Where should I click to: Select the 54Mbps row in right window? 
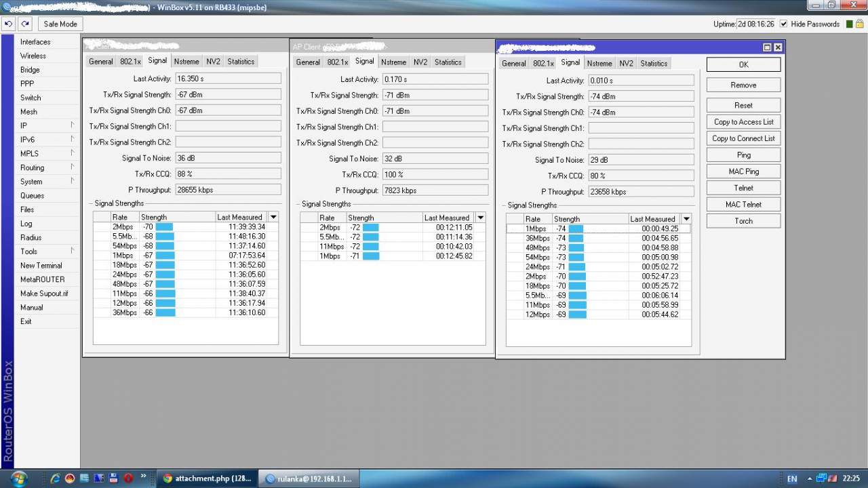tap(598, 258)
